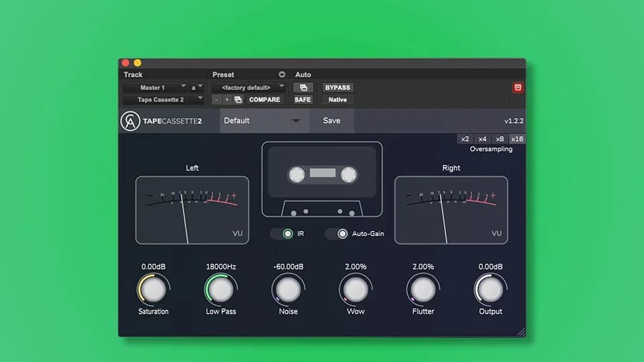Click the Tape Cassette 2 logo icon
Screen dimensions: 644x362
click(x=130, y=121)
